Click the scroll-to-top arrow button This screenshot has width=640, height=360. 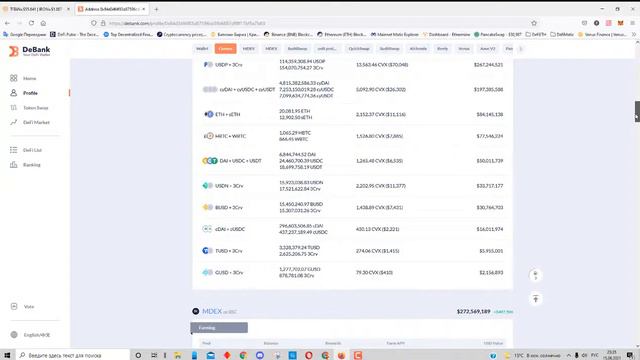point(536,299)
